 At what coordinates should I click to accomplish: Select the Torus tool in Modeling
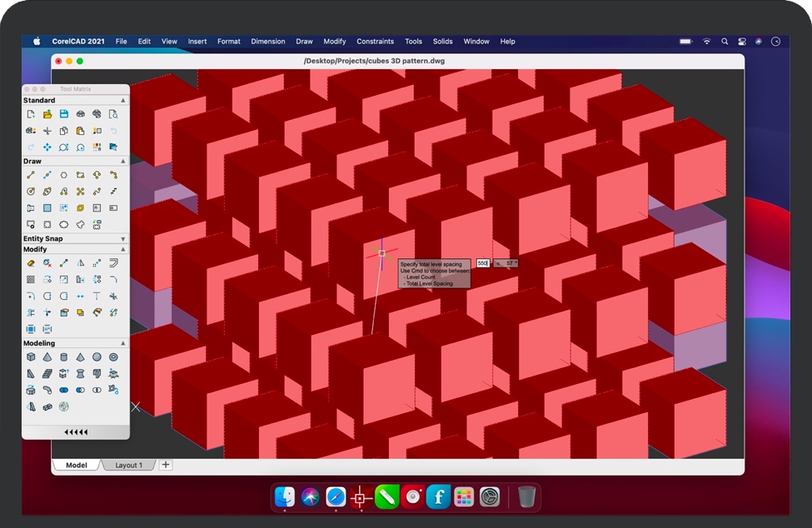(113, 357)
